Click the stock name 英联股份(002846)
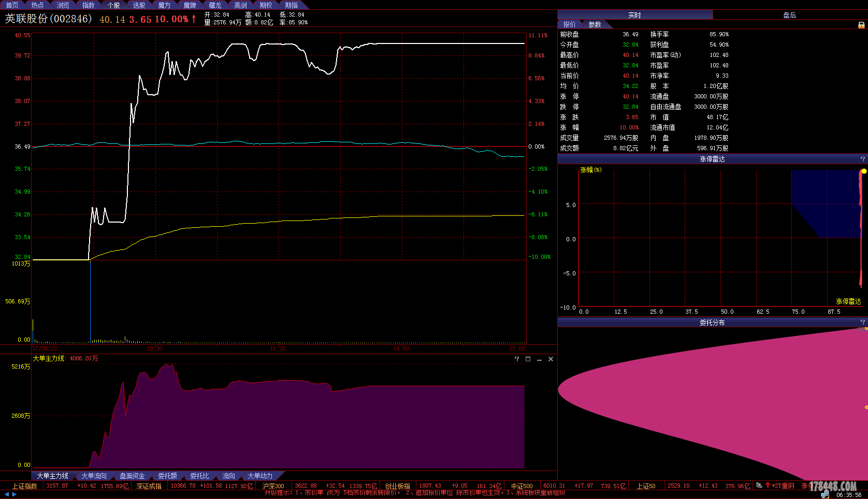 tap(48, 19)
